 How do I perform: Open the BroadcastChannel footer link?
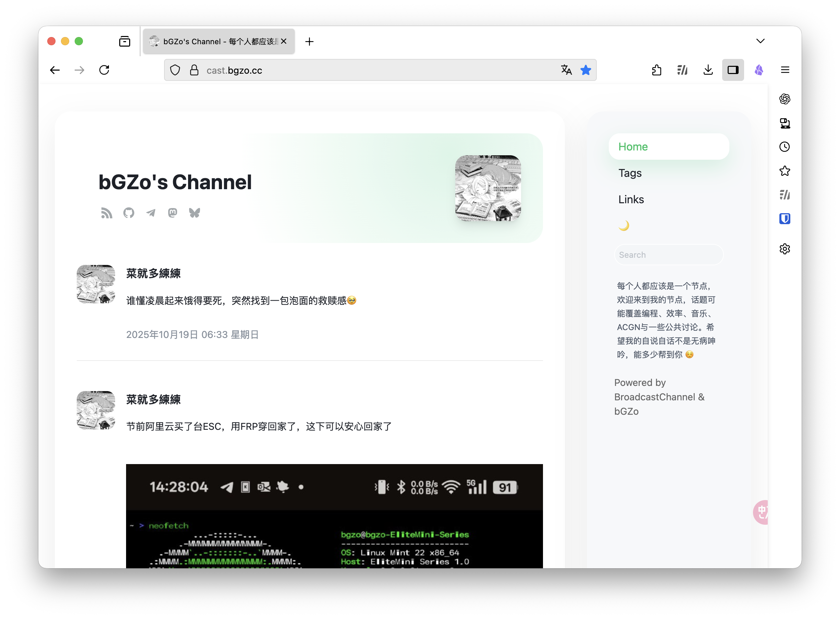pyautogui.click(x=654, y=397)
